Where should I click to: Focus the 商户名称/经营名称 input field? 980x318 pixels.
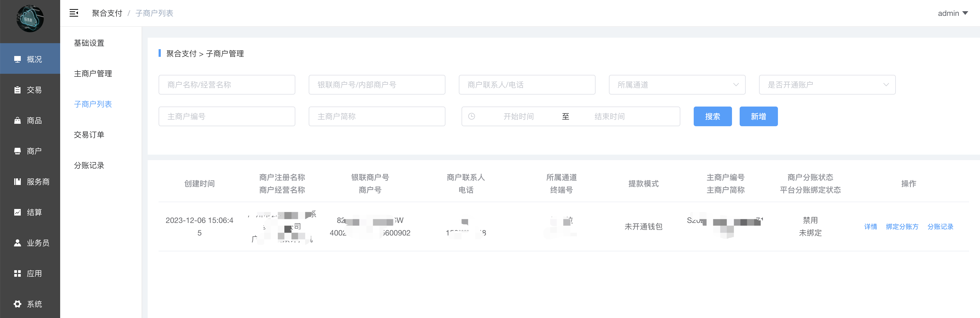pyautogui.click(x=227, y=85)
